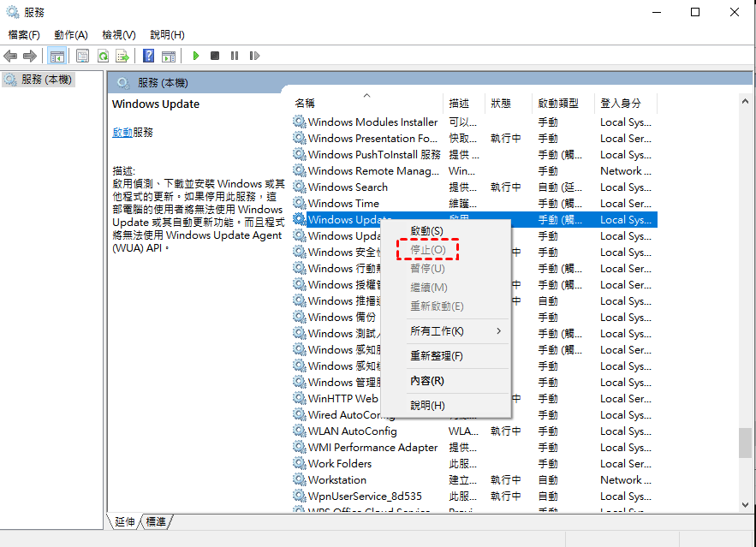Click the Refresh toolbar icon
This screenshot has width=756, height=547.
coord(103,56)
